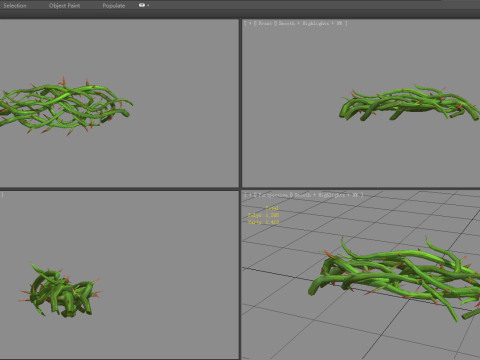This screenshot has height=360, width=480.
Task: Open the dropdown arrow beside ribbon toggle icon
Action: [x=148, y=5]
